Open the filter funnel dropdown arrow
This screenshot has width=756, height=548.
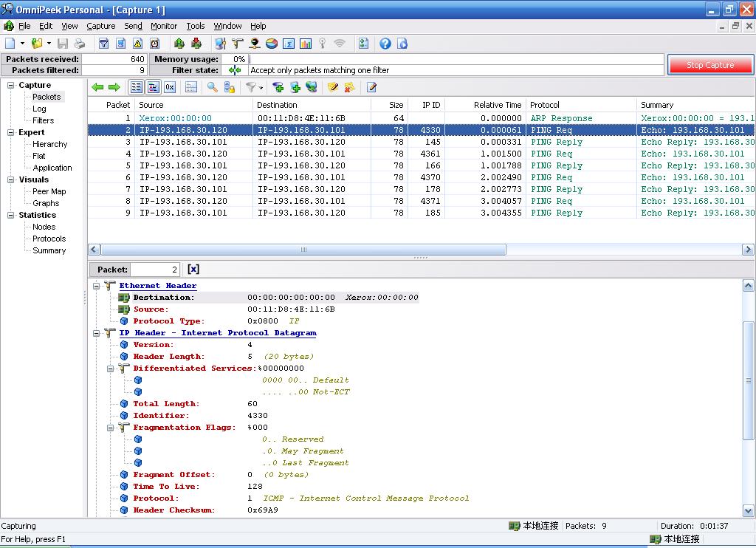pos(261,88)
